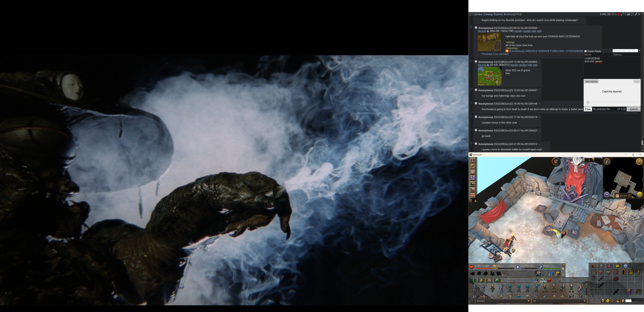Open the Thread 561145796 dropdown
The height and width of the screenshot is (312, 644).
625,51
